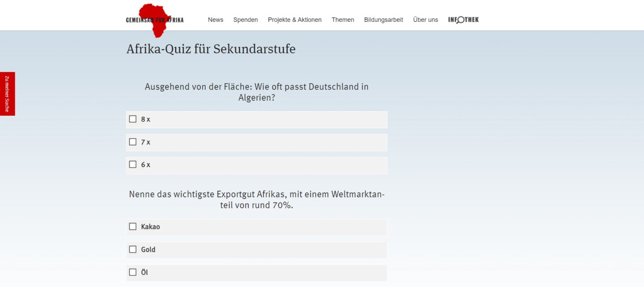Check the Öl option checkbox
This screenshot has height=287, width=644.
click(133, 272)
